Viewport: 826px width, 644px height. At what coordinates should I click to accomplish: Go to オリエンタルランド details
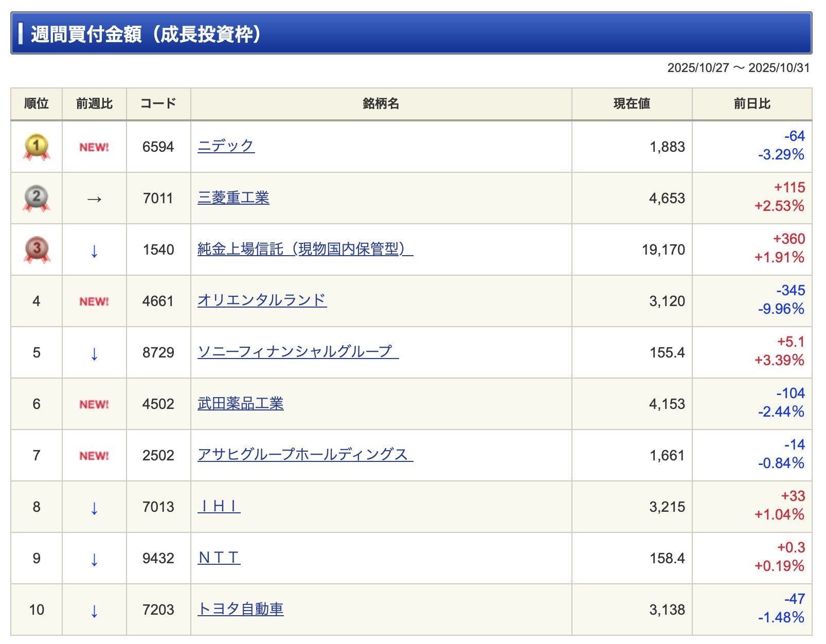[x=262, y=300]
